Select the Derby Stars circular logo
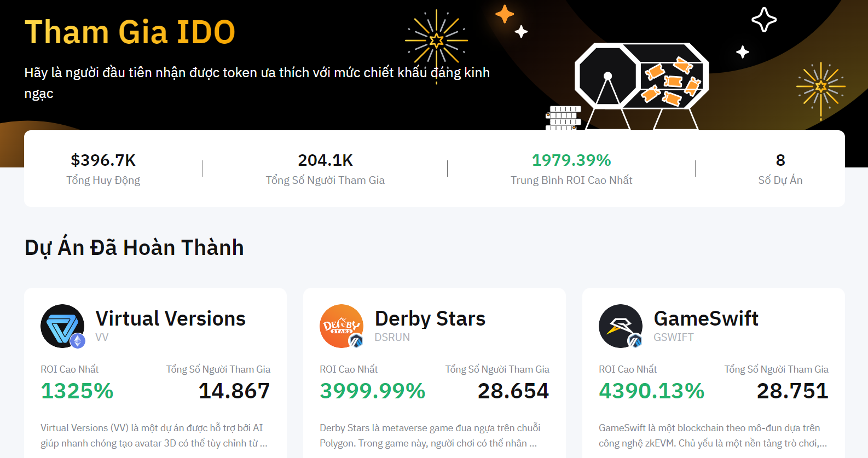 point(341,326)
